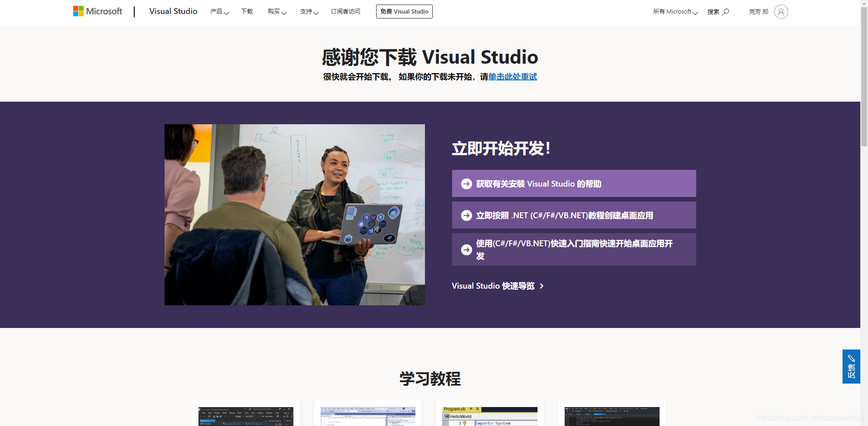
Task: Click the chevron beside Visual Studio 快速导览
Action: 542,286
